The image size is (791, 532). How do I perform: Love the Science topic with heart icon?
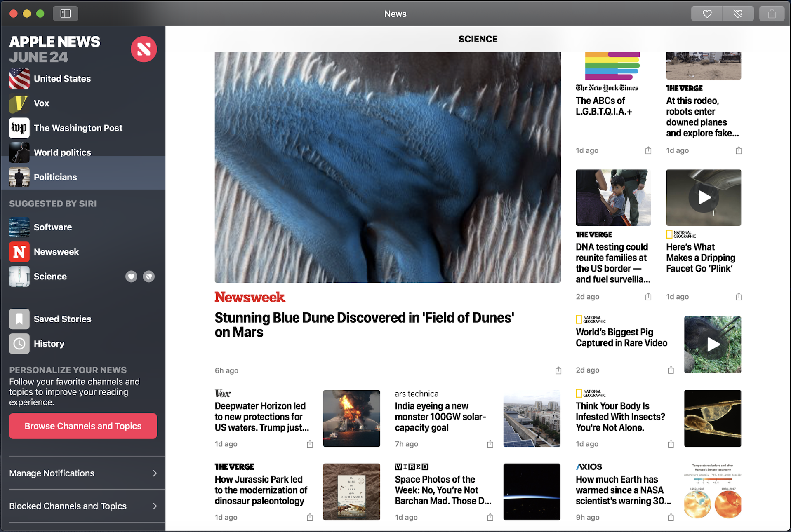(131, 277)
